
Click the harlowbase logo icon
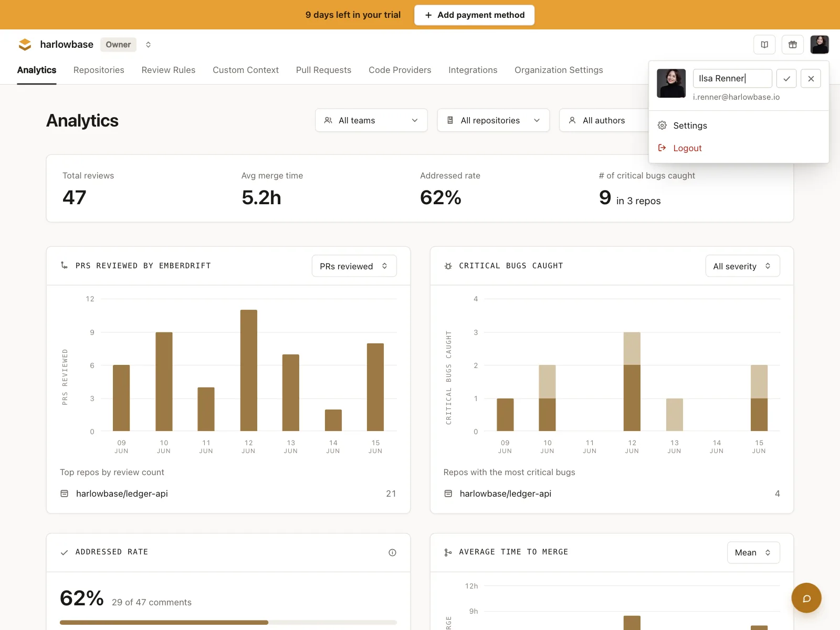click(25, 45)
